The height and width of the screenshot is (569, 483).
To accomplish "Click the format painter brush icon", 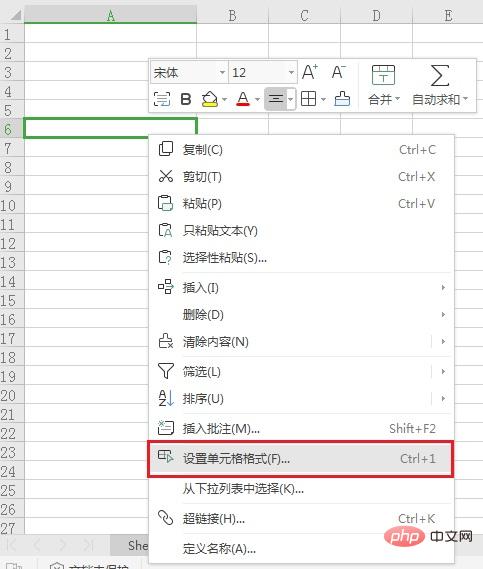I will 342,99.
